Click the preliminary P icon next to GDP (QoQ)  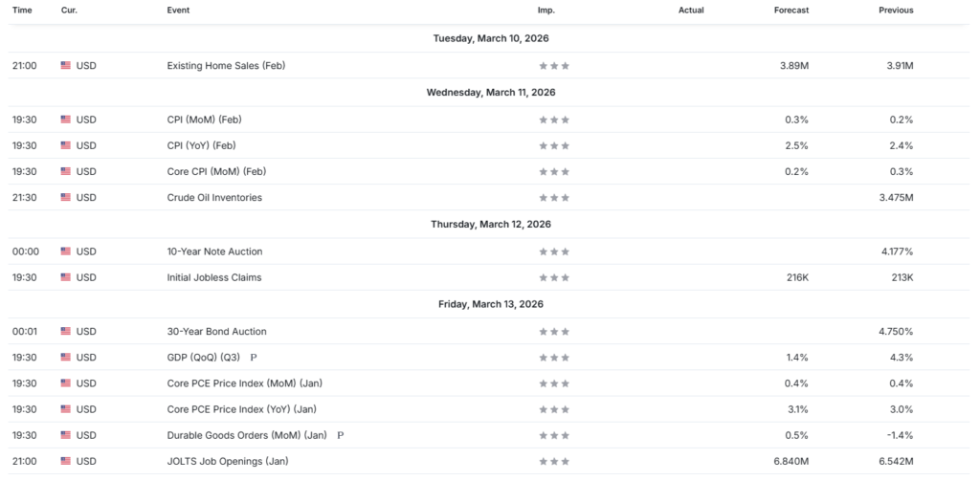pos(254,358)
